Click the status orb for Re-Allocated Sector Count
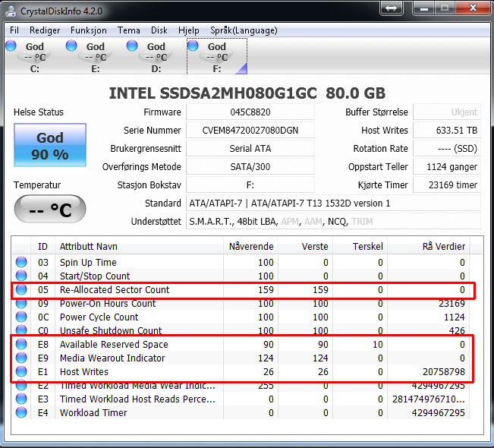 tap(21, 289)
